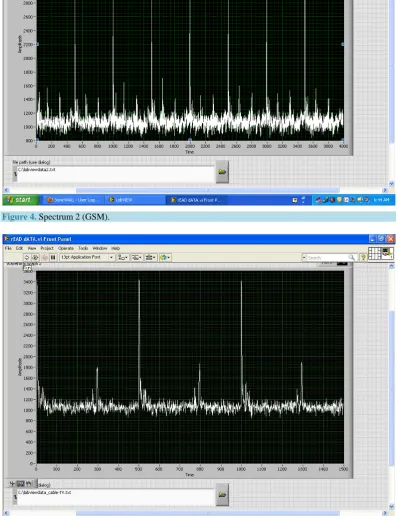Open the Operate menu
The width and height of the screenshot is (398, 516).
click(x=66, y=248)
